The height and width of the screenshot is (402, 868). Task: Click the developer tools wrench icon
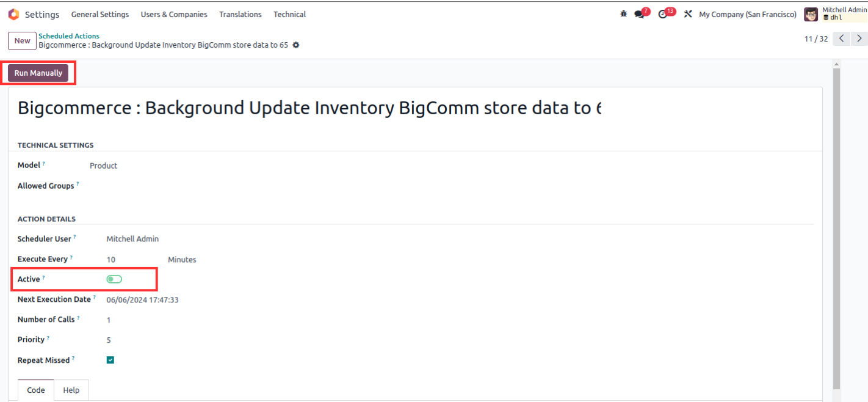click(688, 14)
